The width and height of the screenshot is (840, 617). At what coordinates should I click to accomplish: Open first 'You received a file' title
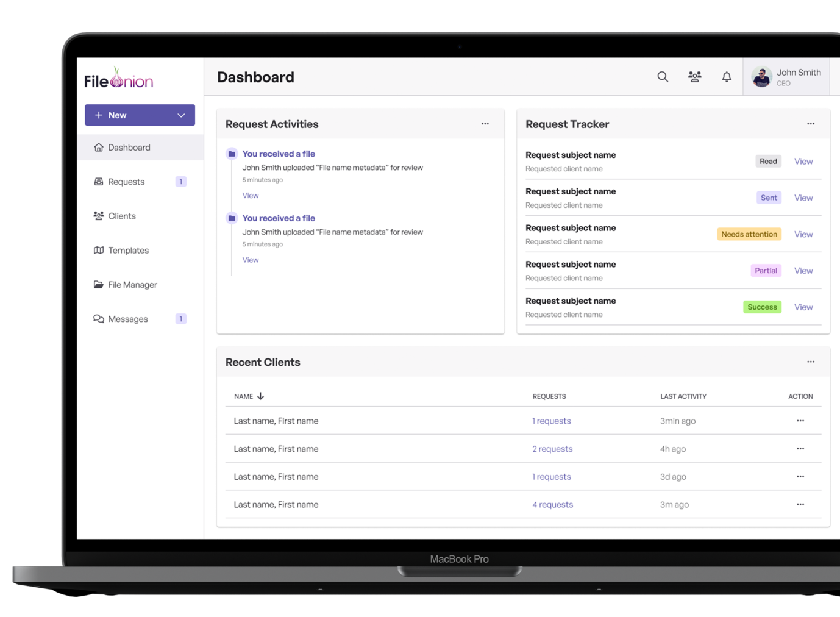coord(279,154)
